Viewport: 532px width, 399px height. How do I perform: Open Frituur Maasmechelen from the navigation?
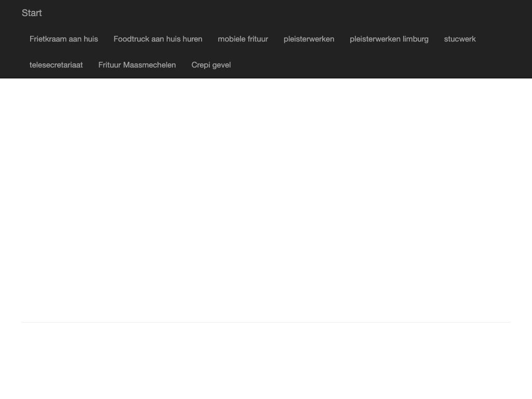(137, 65)
